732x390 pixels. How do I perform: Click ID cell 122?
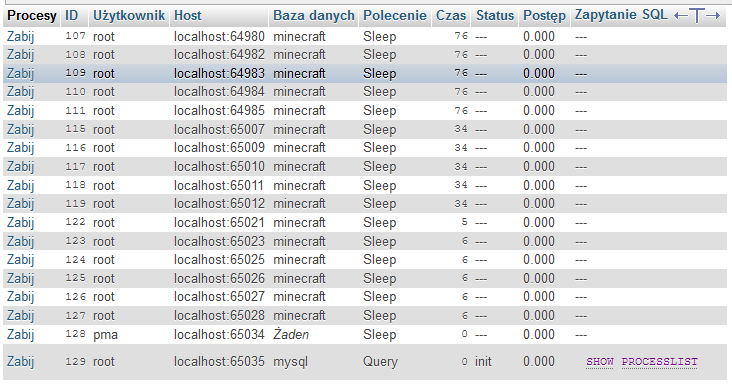pyautogui.click(x=75, y=222)
